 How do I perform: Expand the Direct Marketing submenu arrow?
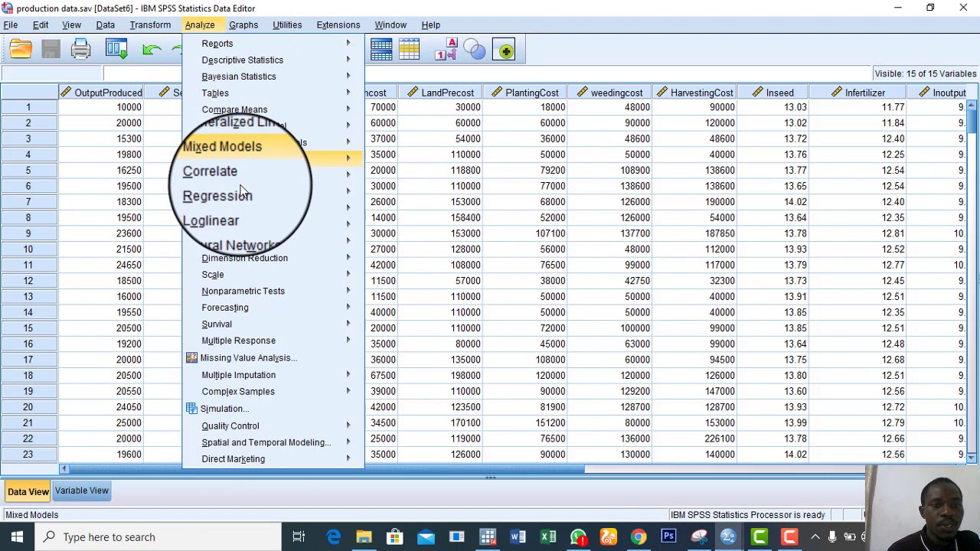point(348,458)
